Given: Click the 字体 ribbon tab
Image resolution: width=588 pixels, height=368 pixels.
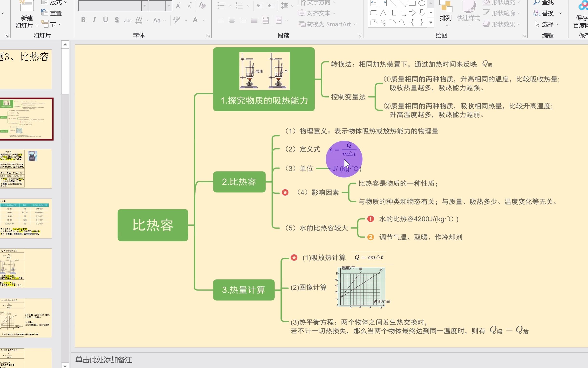Looking at the screenshot, I should (x=139, y=35).
